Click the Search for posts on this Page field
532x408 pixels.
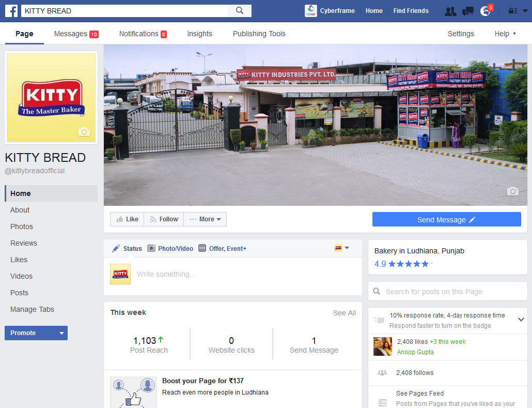click(x=447, y=292)
